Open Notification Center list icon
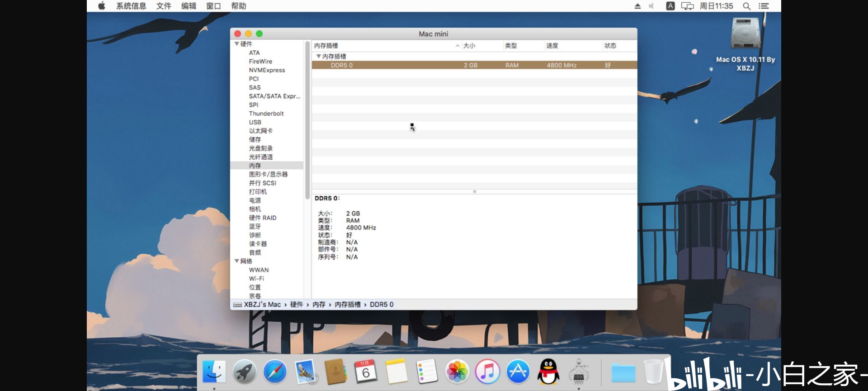868x391 pixels. [764, 6]
